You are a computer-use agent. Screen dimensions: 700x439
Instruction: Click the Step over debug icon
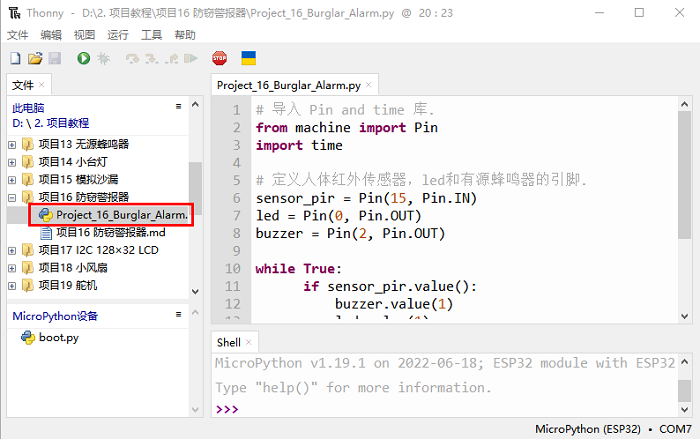coord(132,60)
